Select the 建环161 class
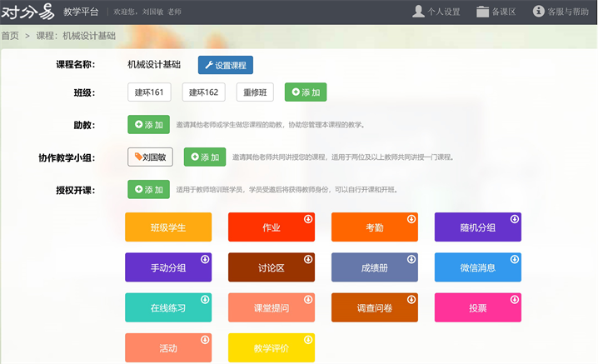This screenshot has width=598, height=364. point(149,92)
